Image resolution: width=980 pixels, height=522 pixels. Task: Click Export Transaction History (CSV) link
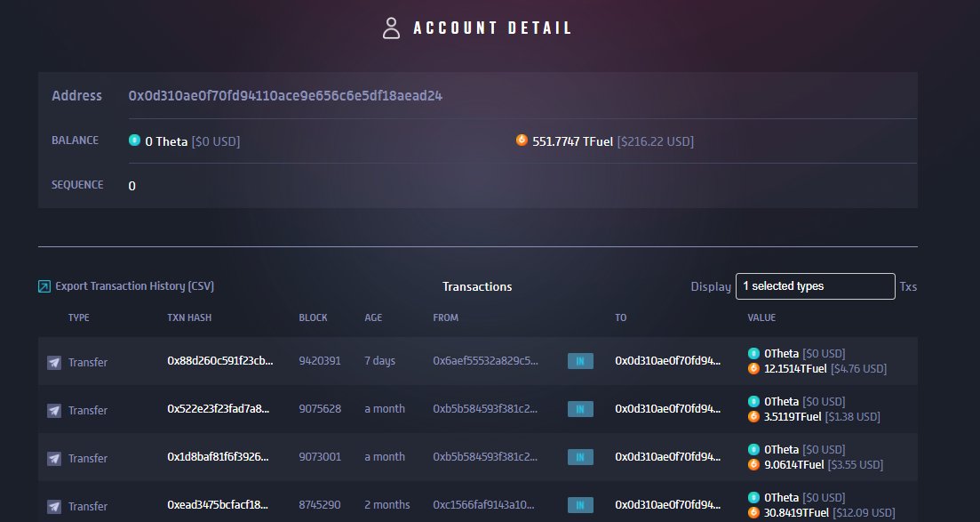(134, 286)
